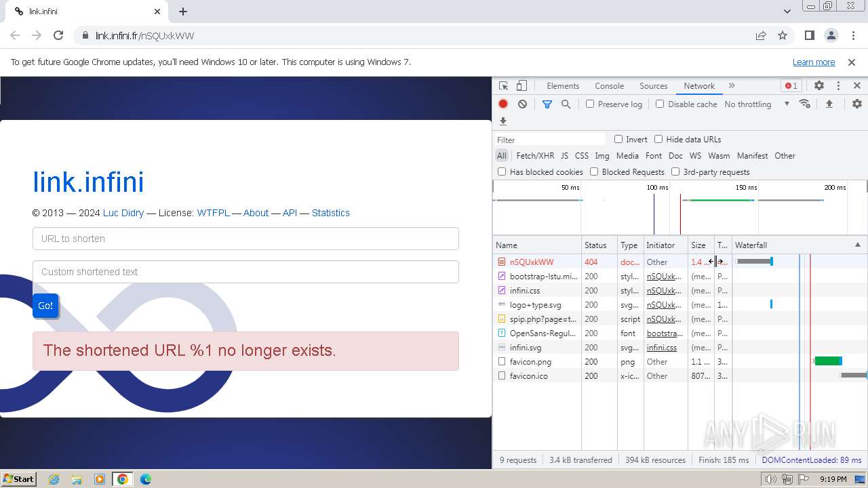
Task: Clear the network log
Action: click(x=522, y=104)
